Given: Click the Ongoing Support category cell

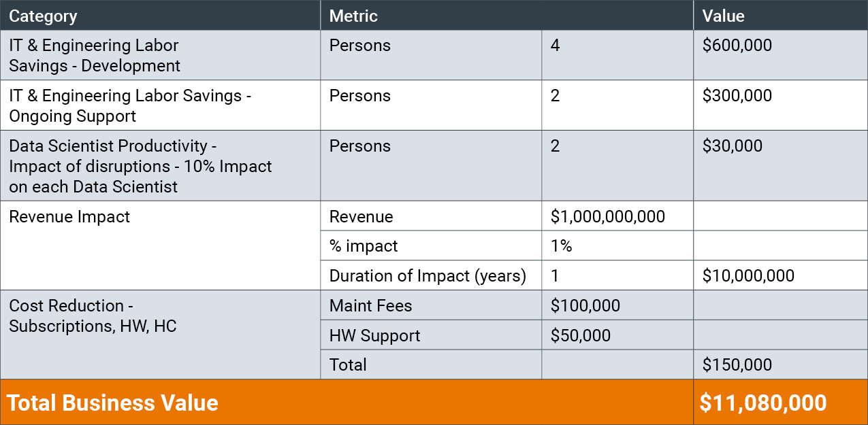Looking at the screenshot, I should tap(130, 106).
